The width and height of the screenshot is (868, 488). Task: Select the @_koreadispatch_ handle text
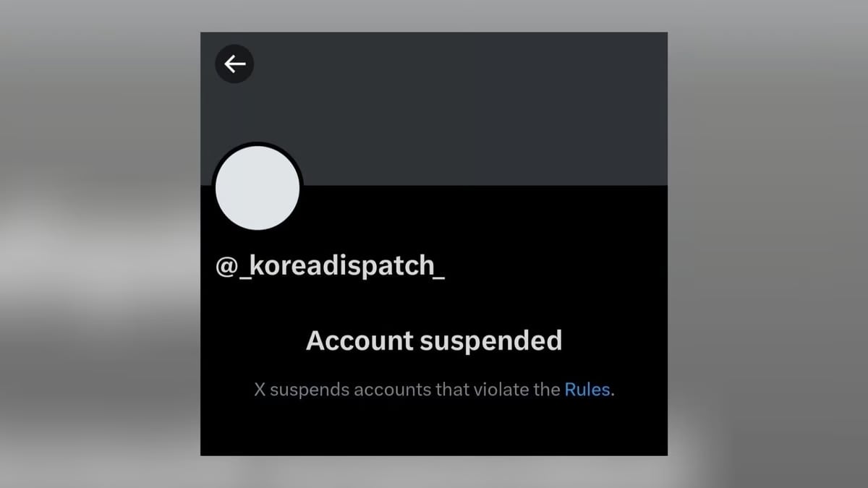pyautogui.click(x=331, y=266)
